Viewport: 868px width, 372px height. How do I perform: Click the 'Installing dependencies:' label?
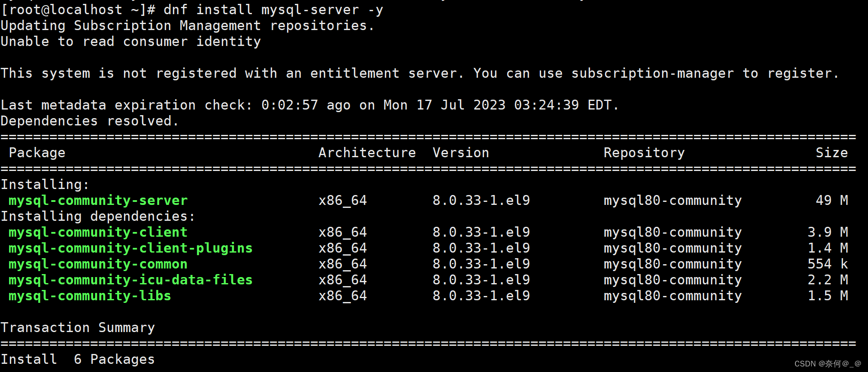point(98,216)
